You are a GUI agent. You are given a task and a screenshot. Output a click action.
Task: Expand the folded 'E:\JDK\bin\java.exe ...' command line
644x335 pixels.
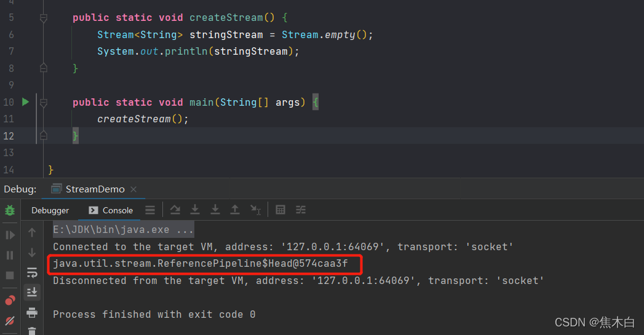click(x=123, y=229)
